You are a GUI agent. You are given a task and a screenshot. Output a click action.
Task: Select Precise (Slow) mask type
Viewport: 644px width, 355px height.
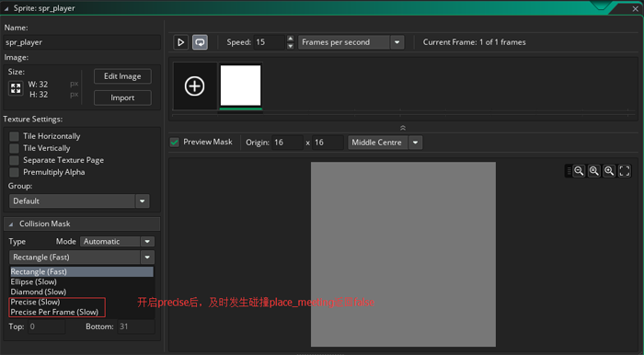coord(82,302)
